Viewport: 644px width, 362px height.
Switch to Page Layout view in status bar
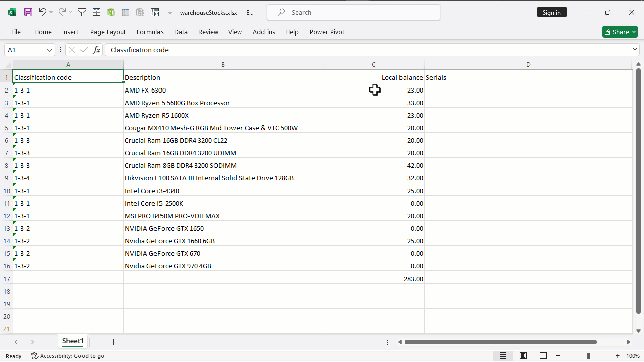pos(523,356)
